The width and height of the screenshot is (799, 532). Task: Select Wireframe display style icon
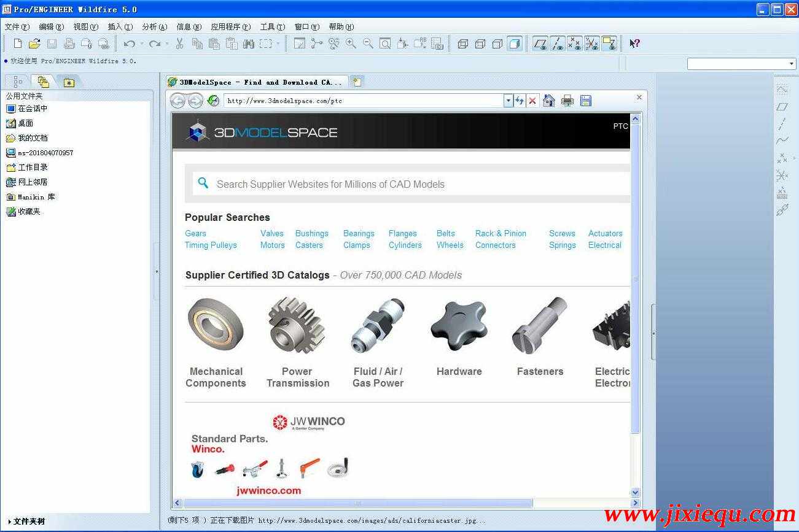(463, 44)
